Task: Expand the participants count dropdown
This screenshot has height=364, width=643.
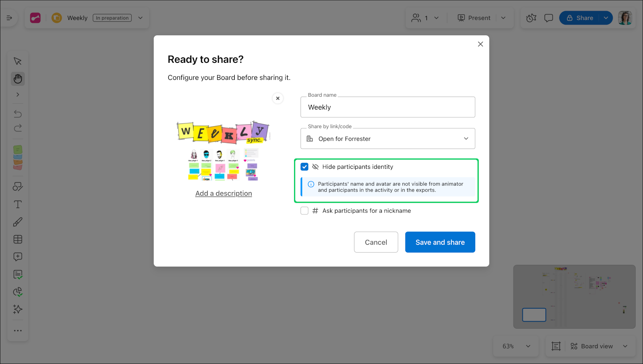Action: click(x=436, y=18)
